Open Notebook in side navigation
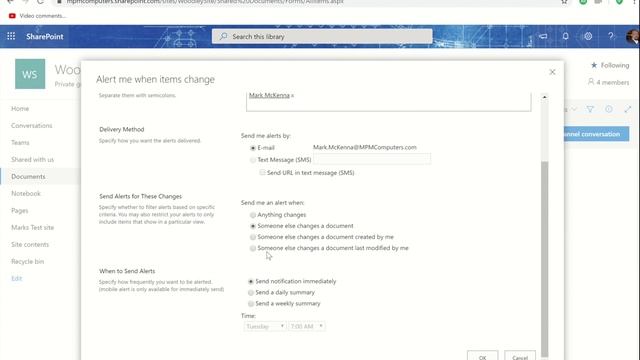The width and height of the screenshot is (640, 360). coord(26,193)
